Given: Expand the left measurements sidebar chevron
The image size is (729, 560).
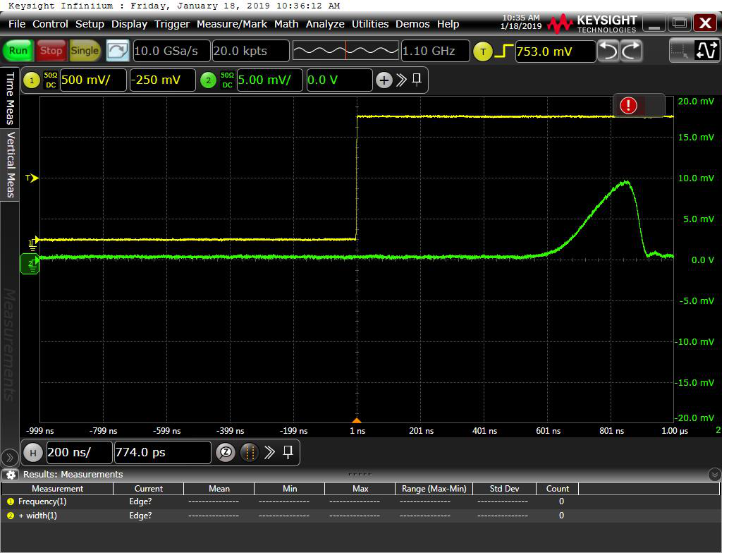Looking at the screenshot, I should 9,457.
